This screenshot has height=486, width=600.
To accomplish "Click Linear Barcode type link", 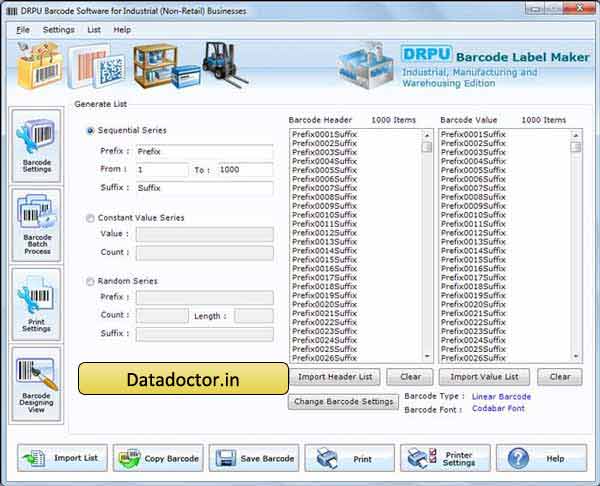I will (501, 396).
